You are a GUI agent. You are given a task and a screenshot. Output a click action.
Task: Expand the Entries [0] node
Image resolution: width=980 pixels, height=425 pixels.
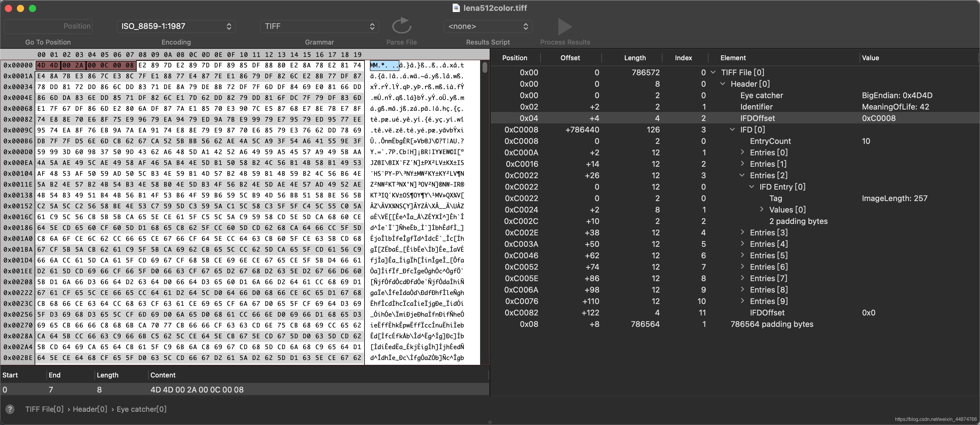pyautogui.click(x=742, y=152)
